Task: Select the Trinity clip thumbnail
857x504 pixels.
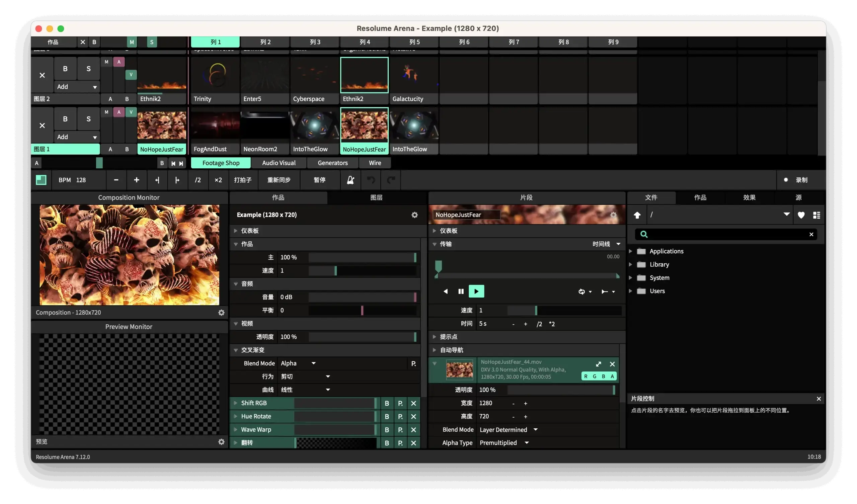Action: click(215, 75)
